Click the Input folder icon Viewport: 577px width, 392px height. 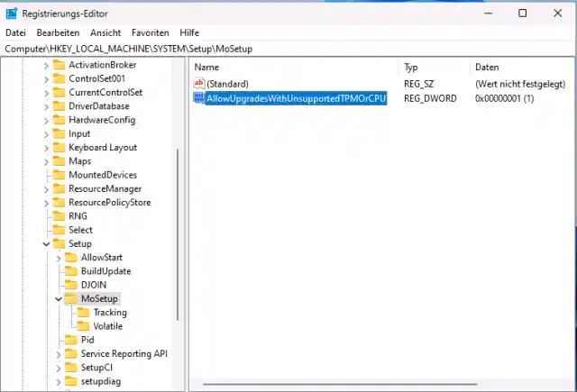(59, 134)
